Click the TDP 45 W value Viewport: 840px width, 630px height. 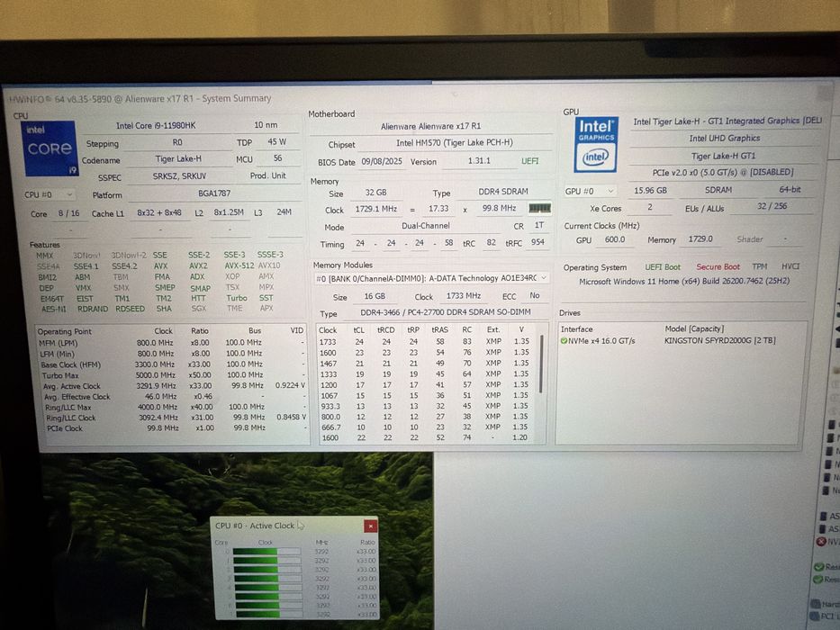(x=277, y=142)
